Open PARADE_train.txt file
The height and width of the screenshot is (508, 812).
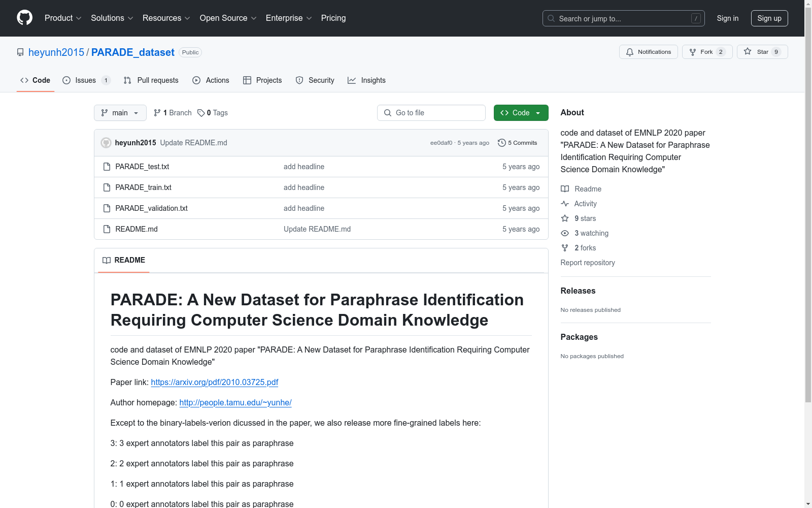[x=143, y=187]
